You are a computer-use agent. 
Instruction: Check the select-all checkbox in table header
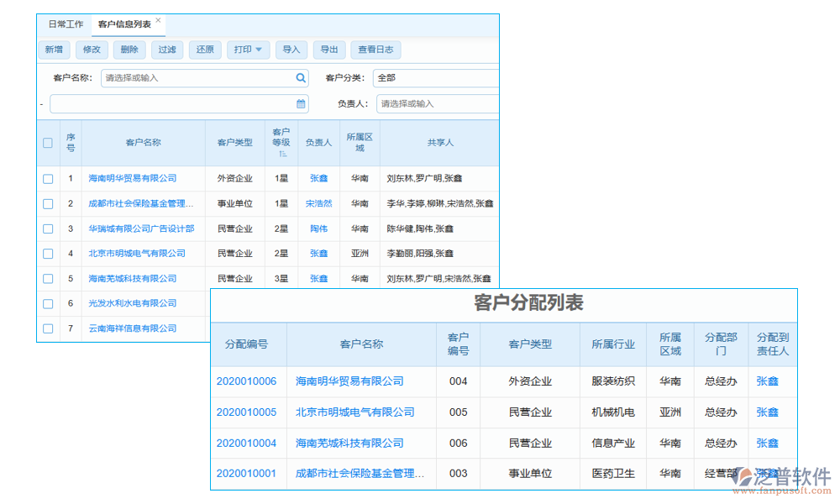47,142
